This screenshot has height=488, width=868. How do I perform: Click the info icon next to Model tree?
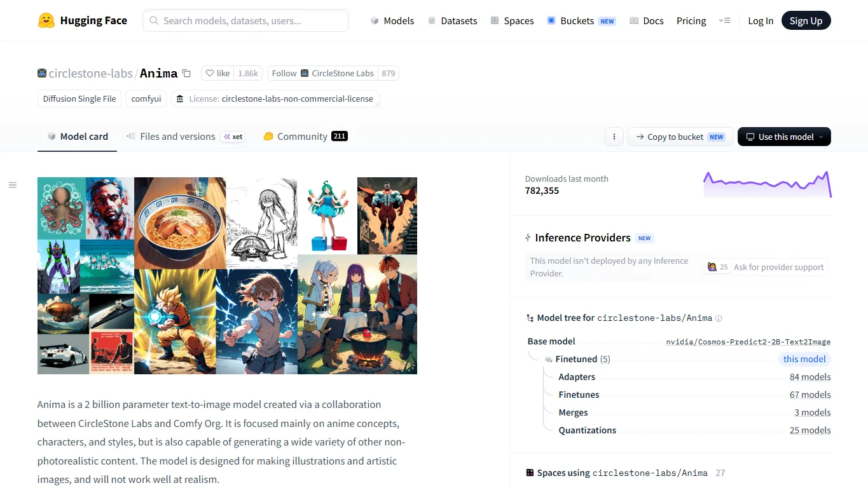(719, 318)
